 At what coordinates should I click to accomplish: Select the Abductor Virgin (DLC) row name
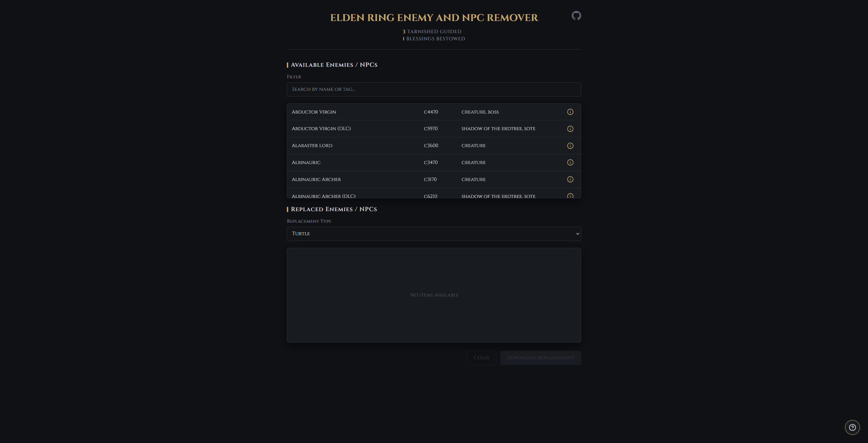point(321,129)
